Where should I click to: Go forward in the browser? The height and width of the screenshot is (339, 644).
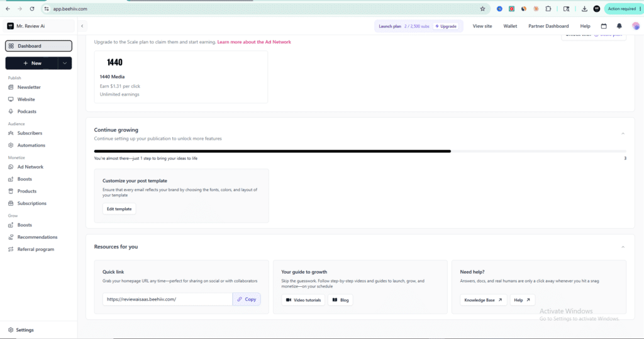coord(19,9)
